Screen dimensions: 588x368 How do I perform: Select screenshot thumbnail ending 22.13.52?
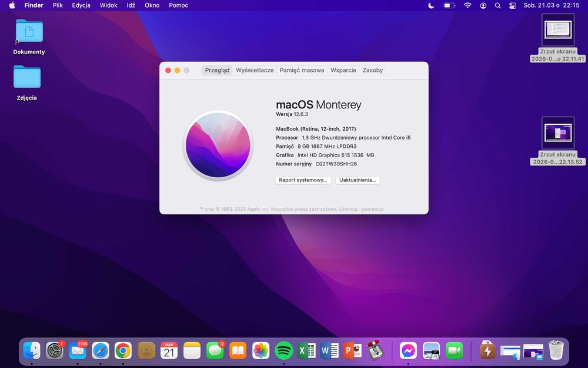tap(557, 141)
